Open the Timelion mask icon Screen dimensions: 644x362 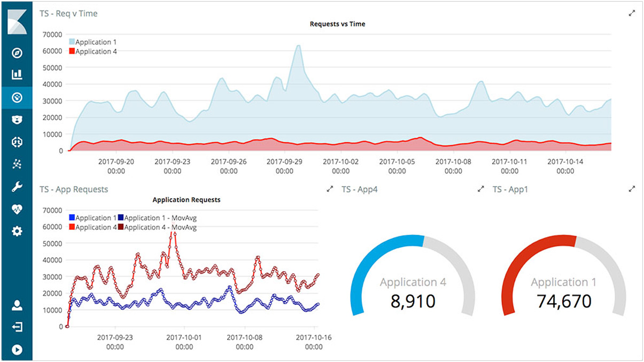click(x=17, y=120)
